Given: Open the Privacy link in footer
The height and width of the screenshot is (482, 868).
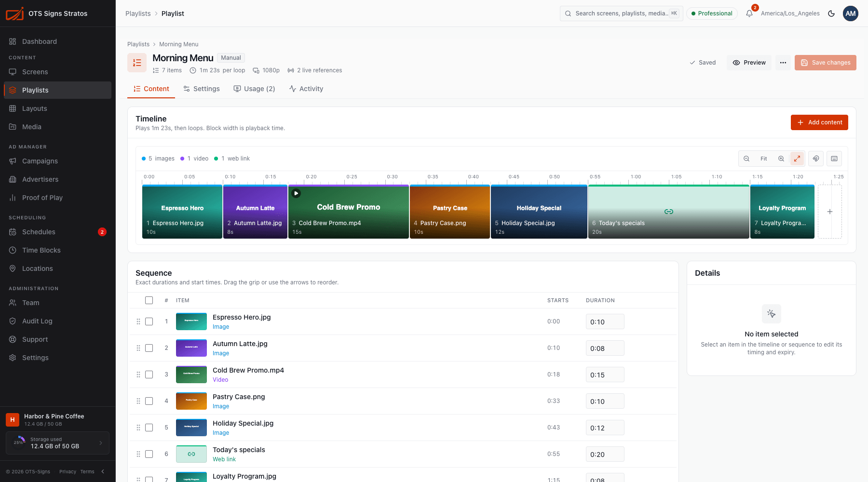Looking at the screenshot, I should pos(68,471).
